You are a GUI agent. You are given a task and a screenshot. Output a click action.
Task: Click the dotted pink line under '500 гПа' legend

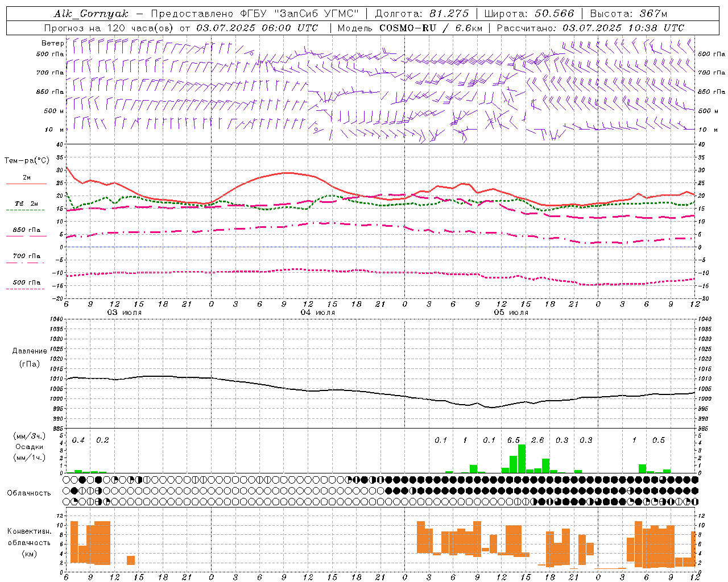point(26,289)
